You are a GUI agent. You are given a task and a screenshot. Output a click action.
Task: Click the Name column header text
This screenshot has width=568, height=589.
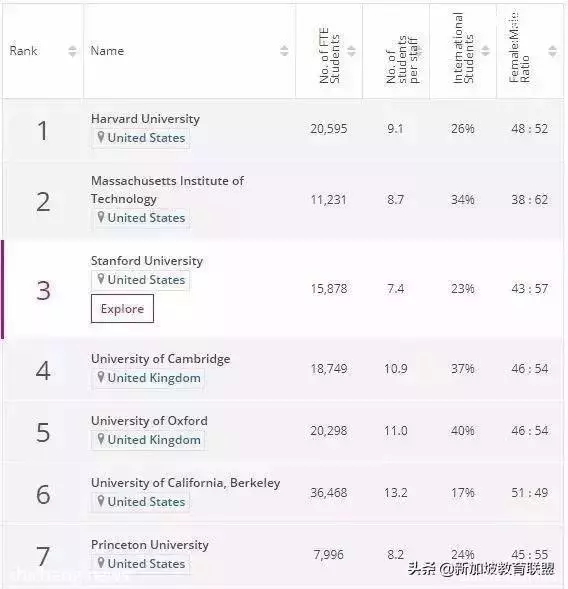(107, 51)
